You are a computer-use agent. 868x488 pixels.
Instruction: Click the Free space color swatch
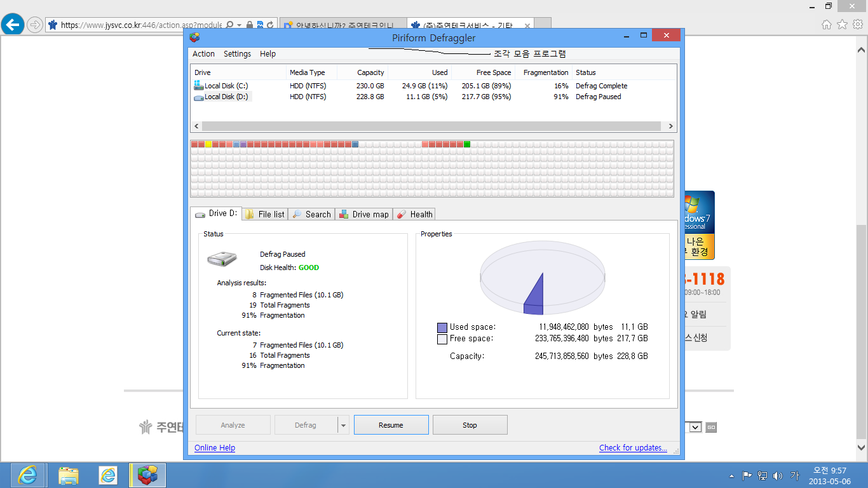pyautogui.click(x=442, y=339)
